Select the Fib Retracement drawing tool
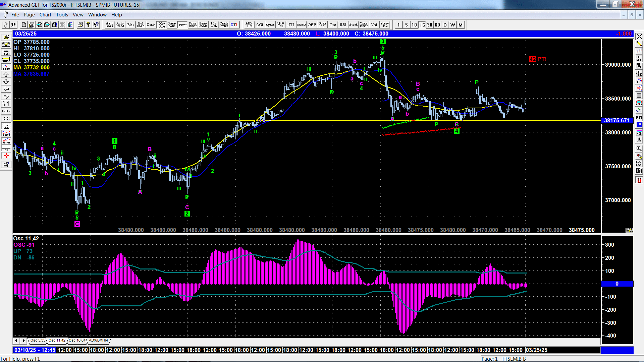The height and width of the screenshot is (362, 644). [639, 59]
